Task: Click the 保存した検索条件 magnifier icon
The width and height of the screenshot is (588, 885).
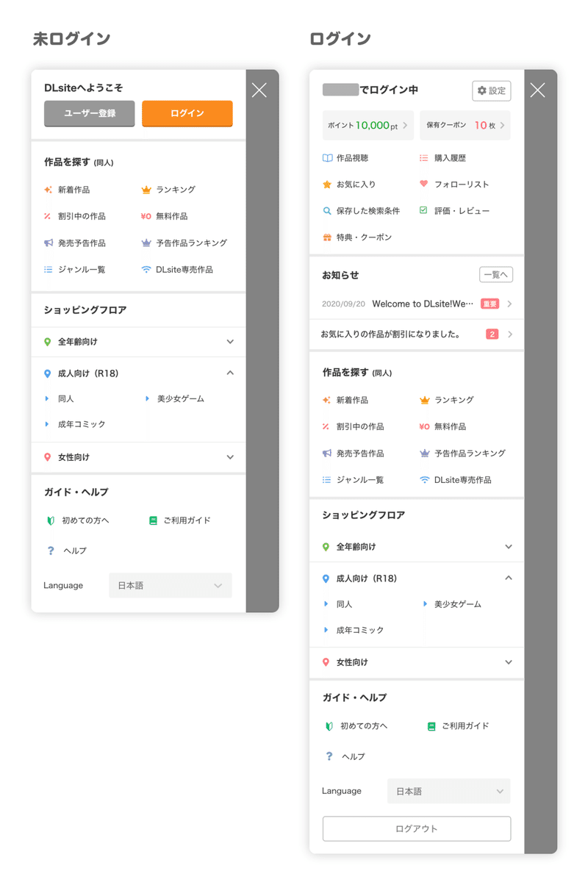Action: pyautogui.click(x=327, y=211)
